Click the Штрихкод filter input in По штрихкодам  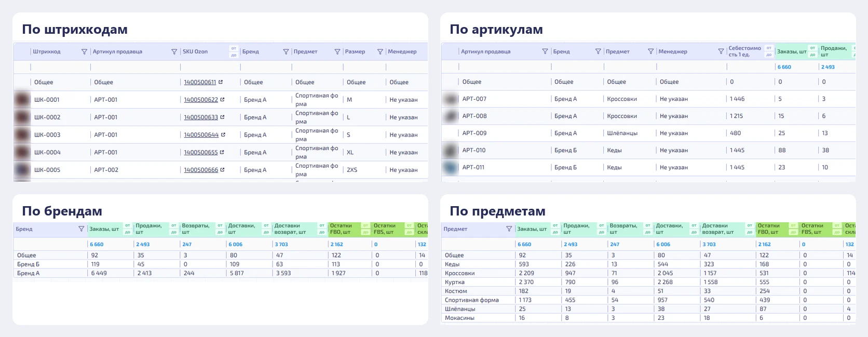pyautogui.click(x=60, y=67)
